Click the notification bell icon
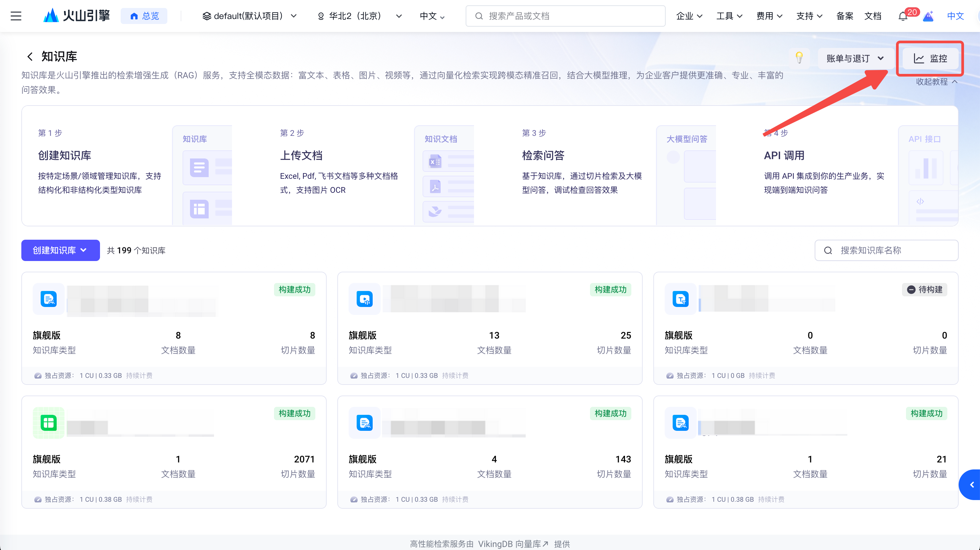The height and width of the screenshot is (550, 980). [902, 16]
